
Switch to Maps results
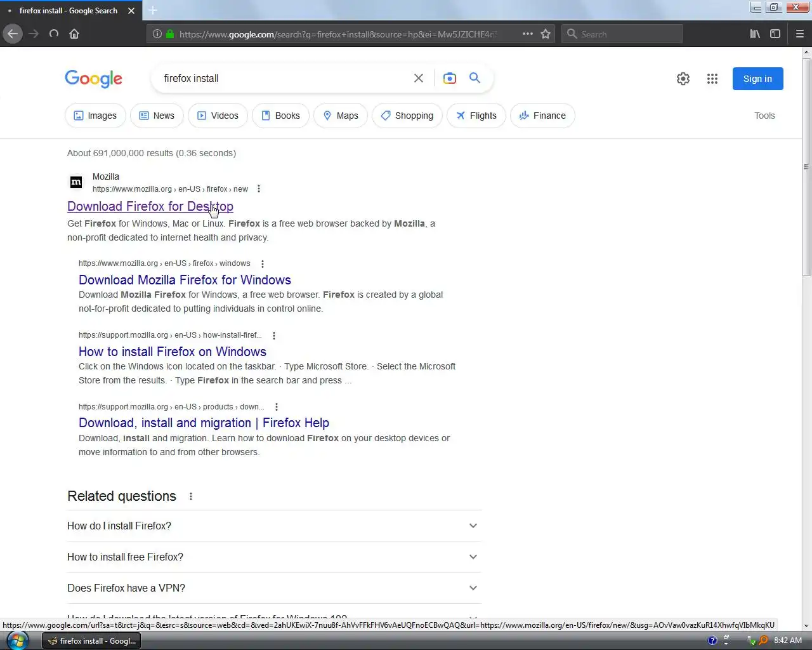[x=341, y=116]
